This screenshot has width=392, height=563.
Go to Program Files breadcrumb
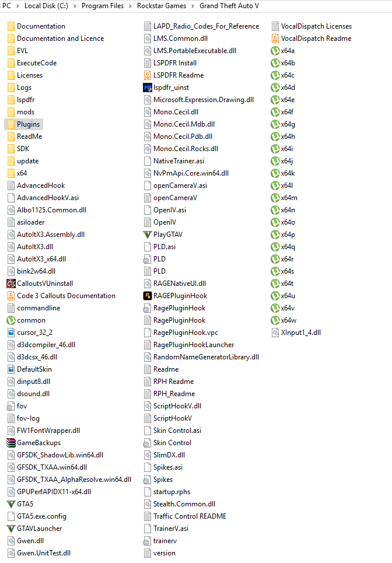click(102, 6)
